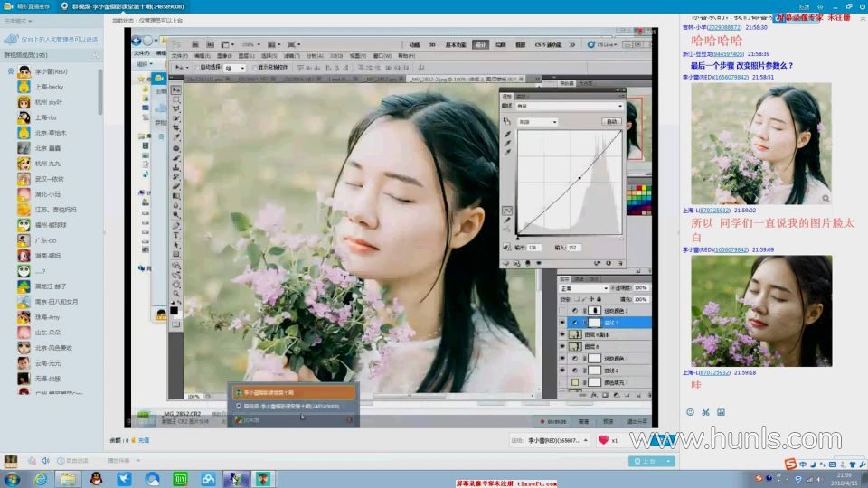Click the add layer mask icon in Layers
Viewport: 868px width, 488px height.
[x=605, y=395]
